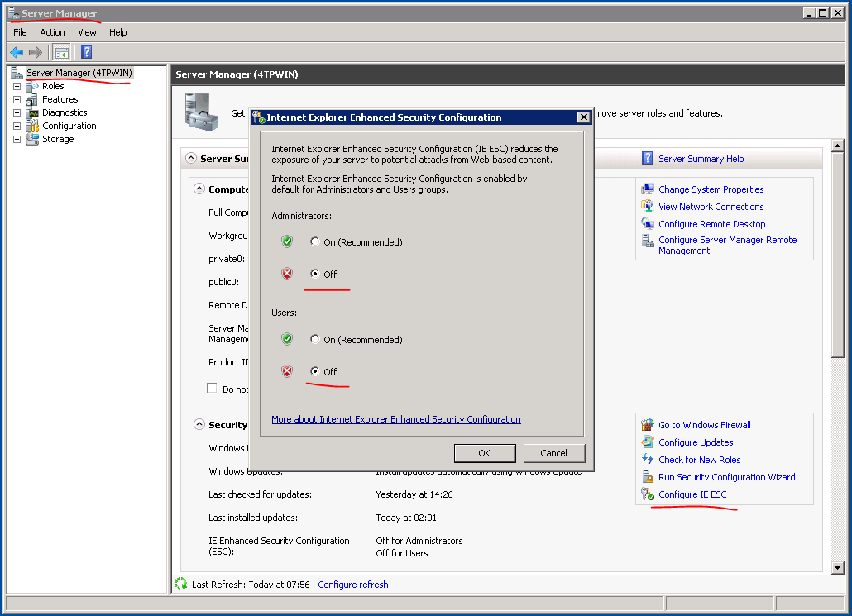This screenshot has height=616, width=852.
Task: Click the green shield icon under Administrators
Action: click(287, 241)
